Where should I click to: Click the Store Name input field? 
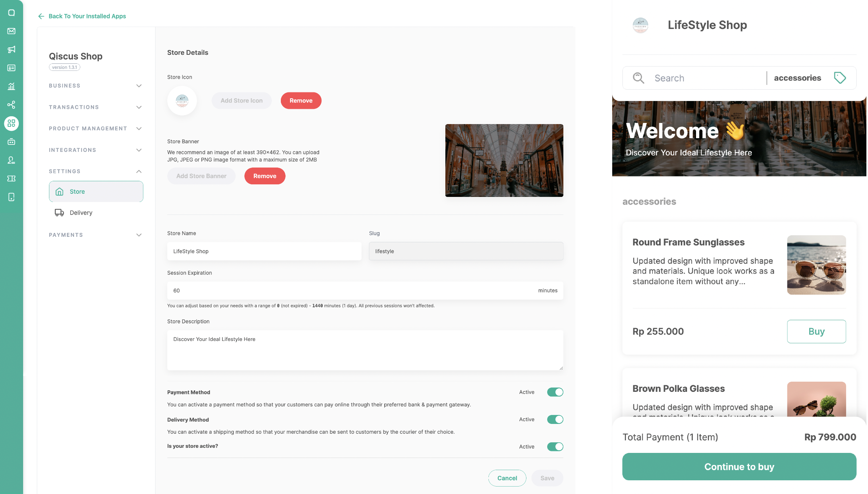coord(264,251)
